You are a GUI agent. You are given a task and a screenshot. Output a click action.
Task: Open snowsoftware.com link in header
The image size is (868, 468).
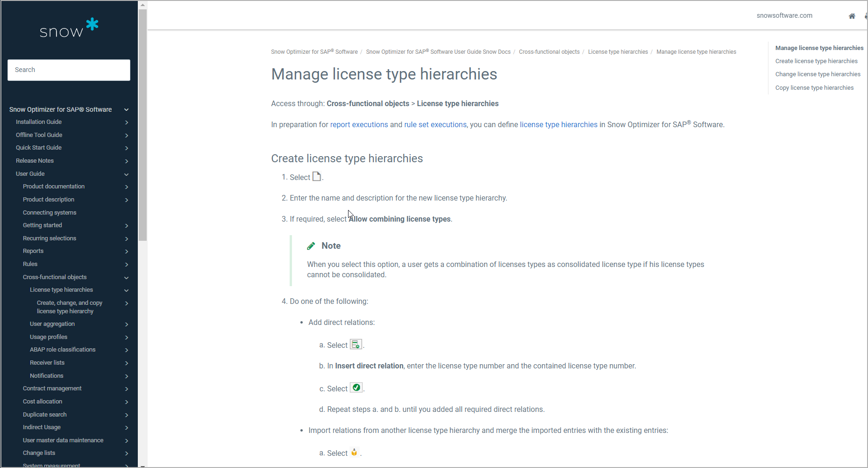(784, 15)
